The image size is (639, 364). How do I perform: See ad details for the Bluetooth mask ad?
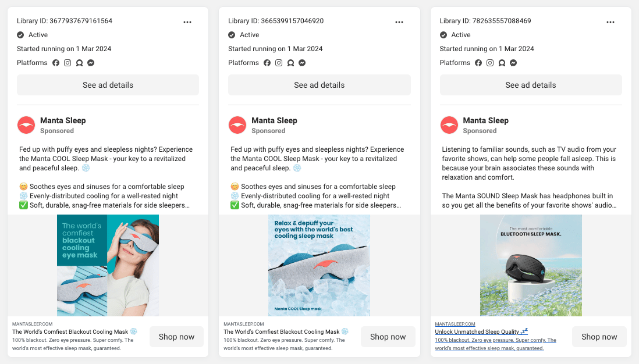[x=531, y=85]
